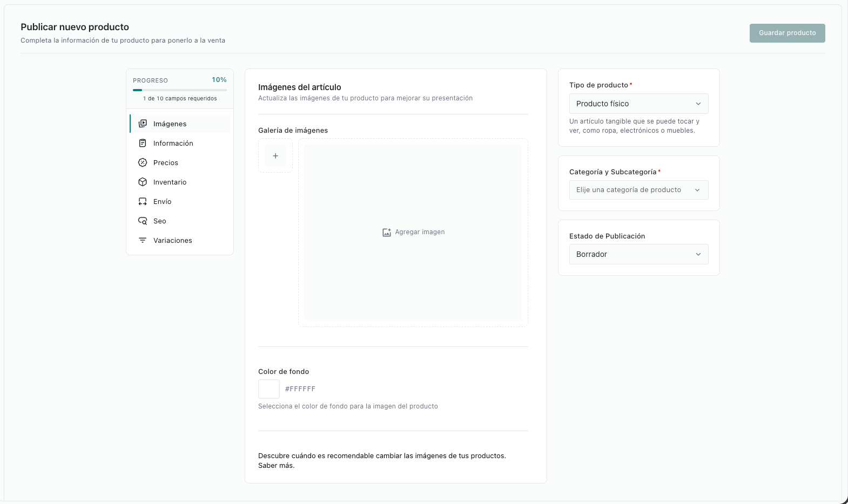Image resolution: width=848 pixels, height=504 pixels.
Task: Click the Variaciones filter icon
Action: coord(143,240)
